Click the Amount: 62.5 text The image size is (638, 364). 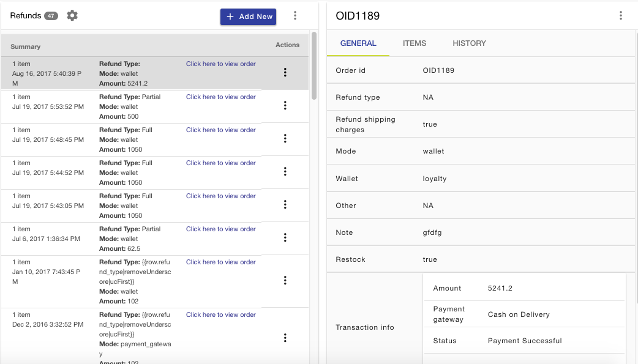point(119,248)
